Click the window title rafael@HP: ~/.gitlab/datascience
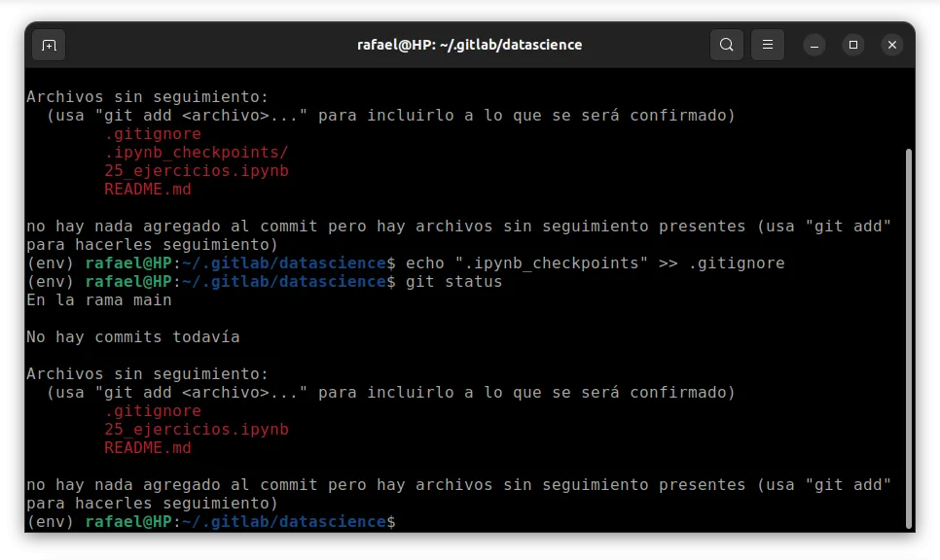Screen dimensions: 940x560 (x=469, y=45)
